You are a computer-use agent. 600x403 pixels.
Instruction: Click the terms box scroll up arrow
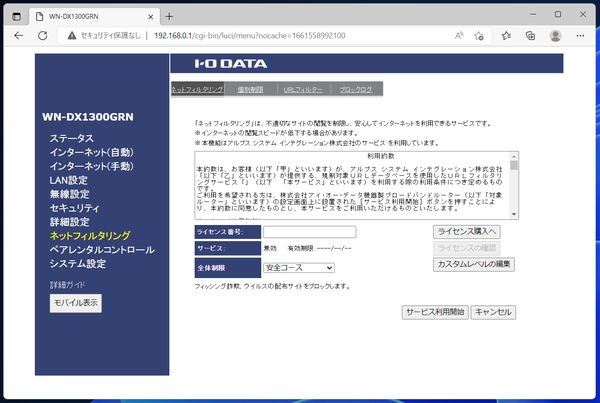pos(514,156)
